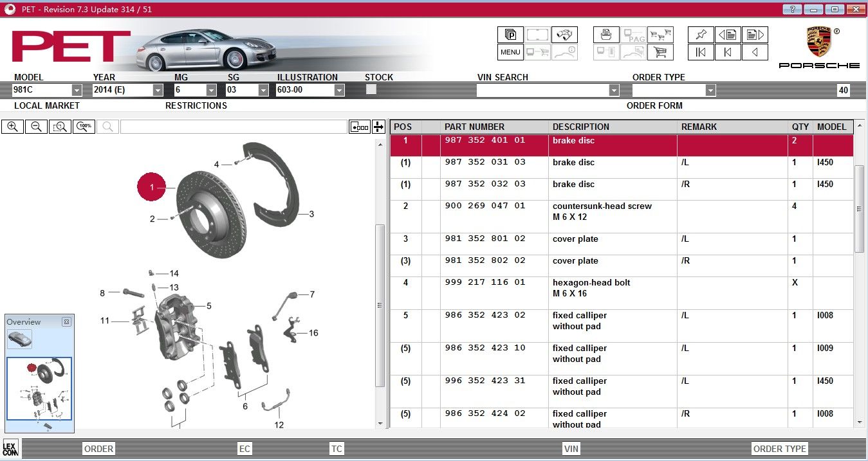868x461 pixels.
Task: Click the layout arrow-boxes icon
Action: click(360, 127)
